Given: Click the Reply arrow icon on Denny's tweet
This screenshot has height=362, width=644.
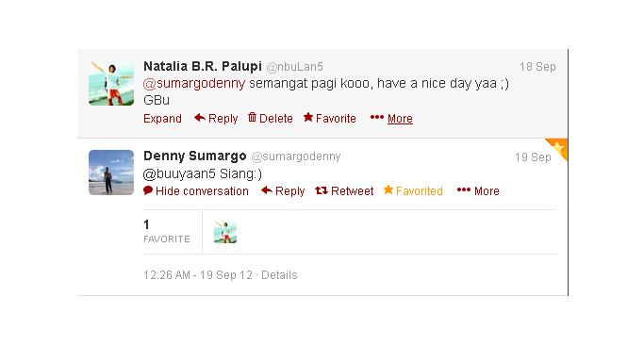Looking at the screenshot, I should click(x=267, y=190).
